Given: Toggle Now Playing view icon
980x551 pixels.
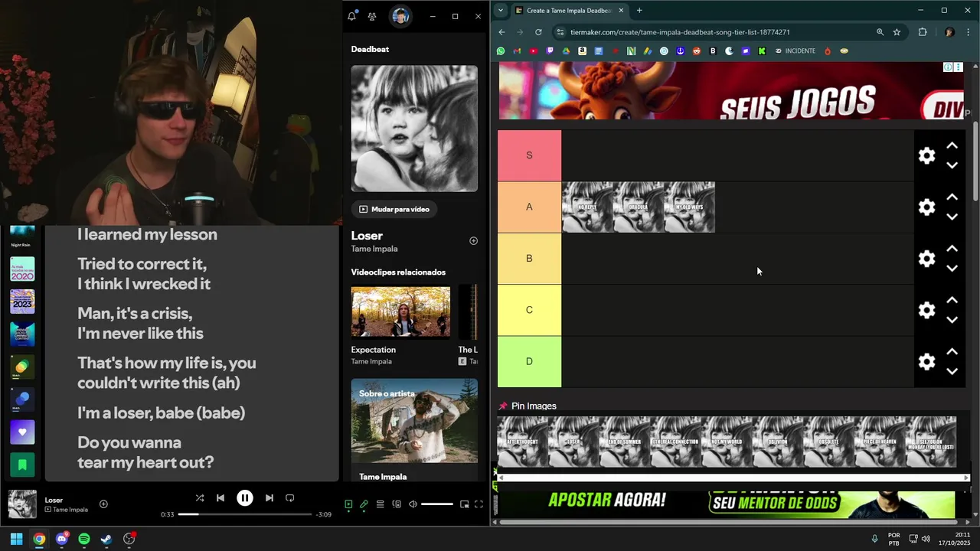Looking at the screenshot, I should click(348, 504).
